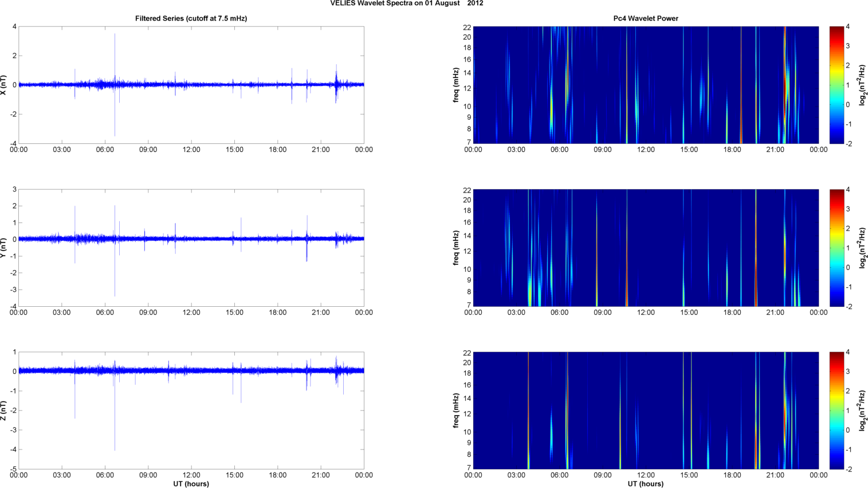This screenshot has height=488, width=868.
Task: Click the -2 tick on the bottom colorbar
Action: (849, 469)
